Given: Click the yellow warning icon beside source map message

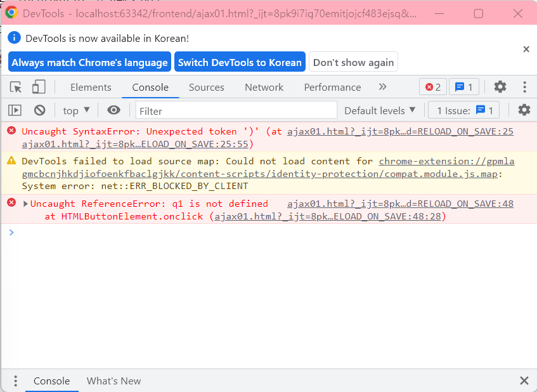Looking at the screenshot, I should tap(11, 160).
